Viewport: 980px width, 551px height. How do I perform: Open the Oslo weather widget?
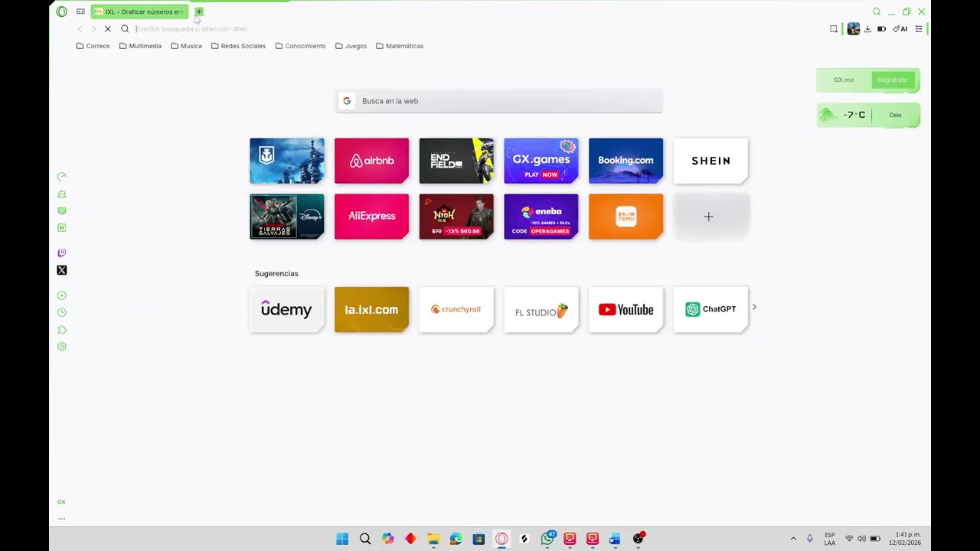tap(868, 115)
